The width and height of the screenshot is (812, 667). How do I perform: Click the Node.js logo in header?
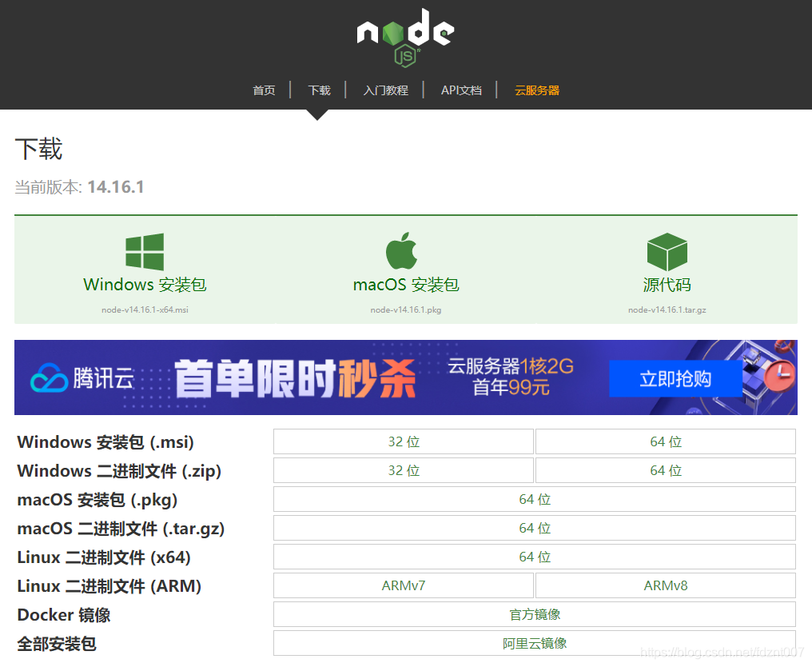click(405, 38)
